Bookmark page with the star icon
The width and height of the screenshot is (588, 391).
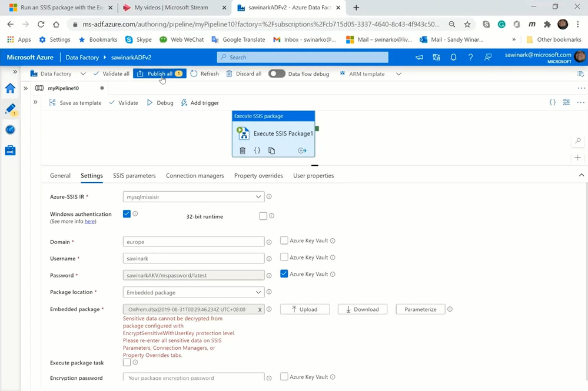coord(467,24)
